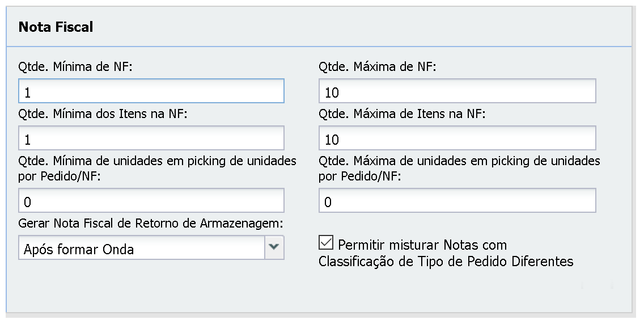Click the 'Qtde. Mínima de NF:' label

click(x=75, y=67)
